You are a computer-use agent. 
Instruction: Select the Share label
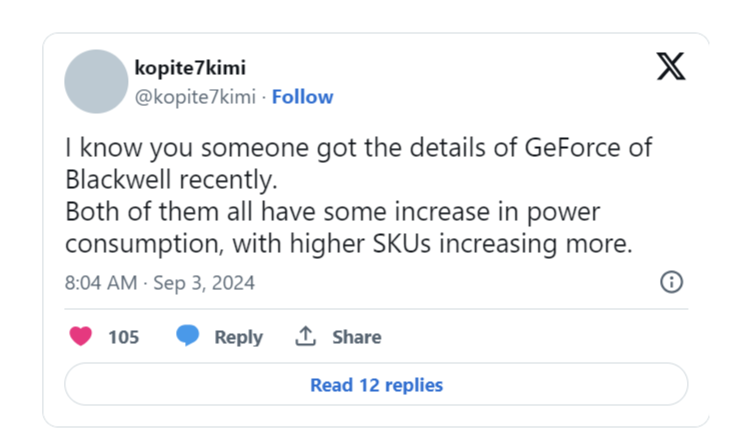pos(357,337)
